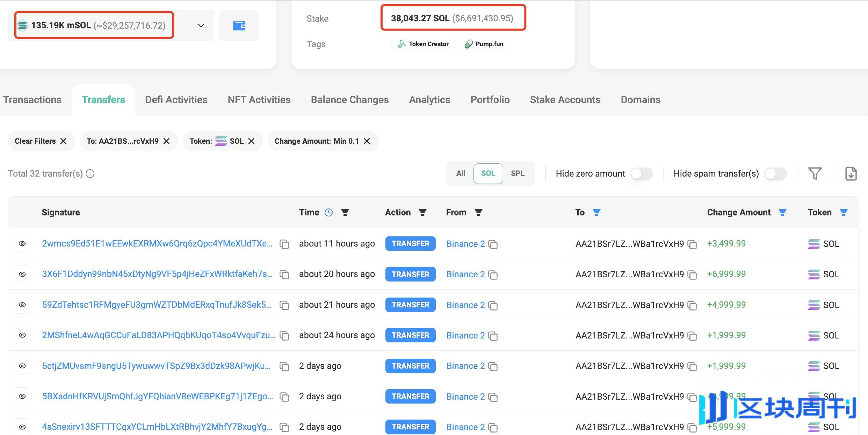Select the All transfer type option
Viewport: 868px width, 435px height.
461,173
